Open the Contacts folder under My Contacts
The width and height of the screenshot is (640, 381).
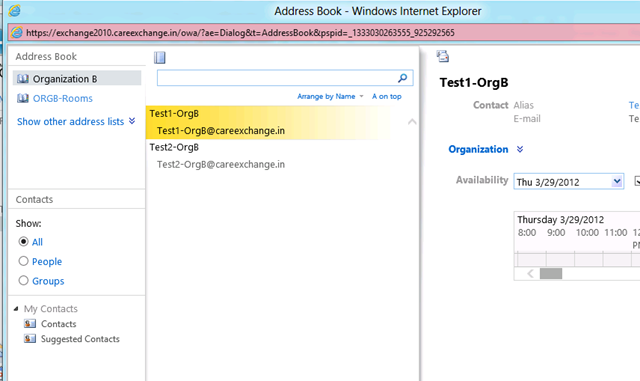pyautogui.click(x=58, y=324)
